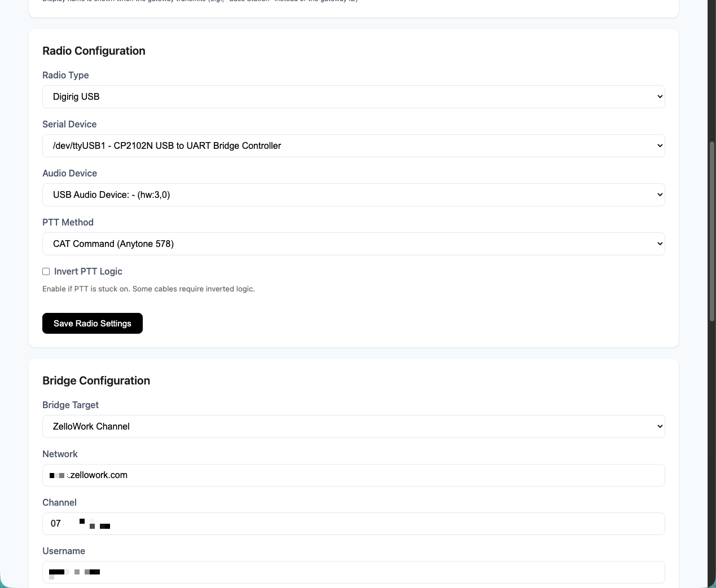
Task: Click the Serial Device dropdown chevron
Action: [x=659, y=145]
